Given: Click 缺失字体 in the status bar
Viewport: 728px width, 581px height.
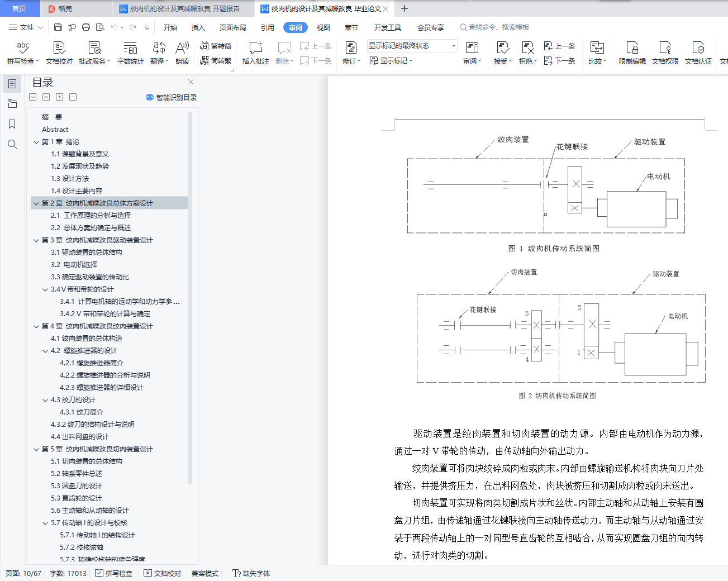Looking at the screenshot, I should (251, 573).
